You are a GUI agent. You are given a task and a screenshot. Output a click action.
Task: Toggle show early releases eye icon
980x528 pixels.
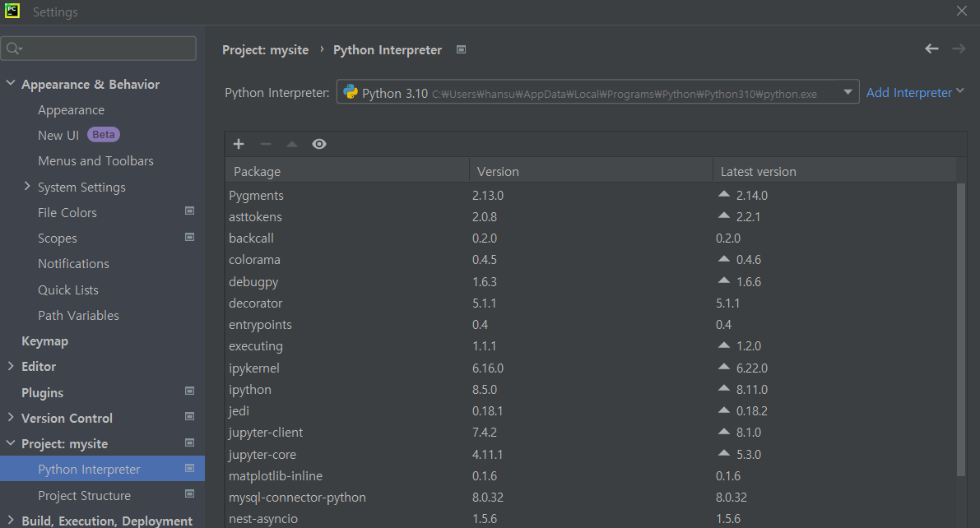(x=319, y=145)
